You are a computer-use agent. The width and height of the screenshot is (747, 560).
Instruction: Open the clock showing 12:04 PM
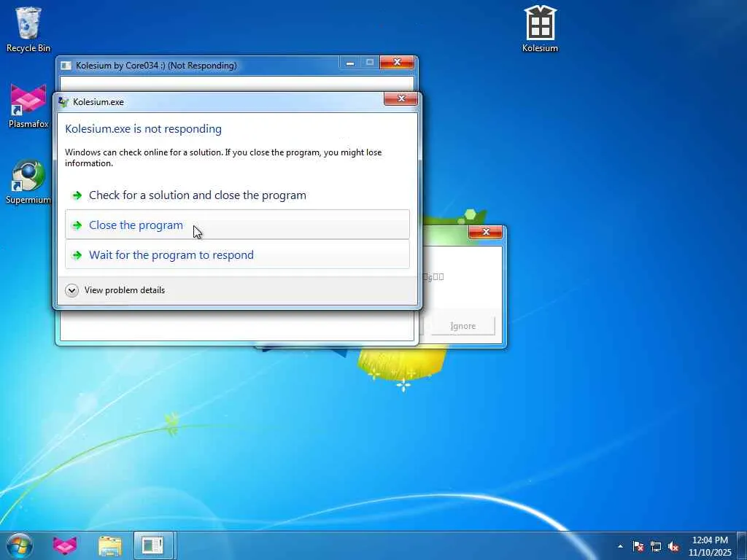[710, 546]
